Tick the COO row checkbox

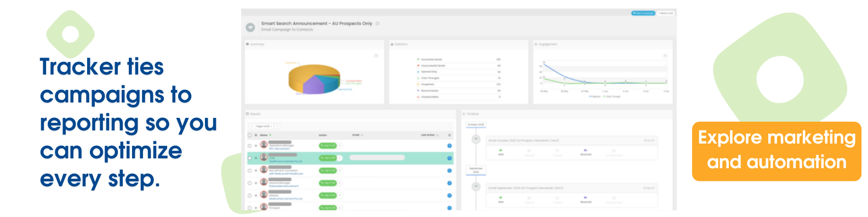click(250, 158)
